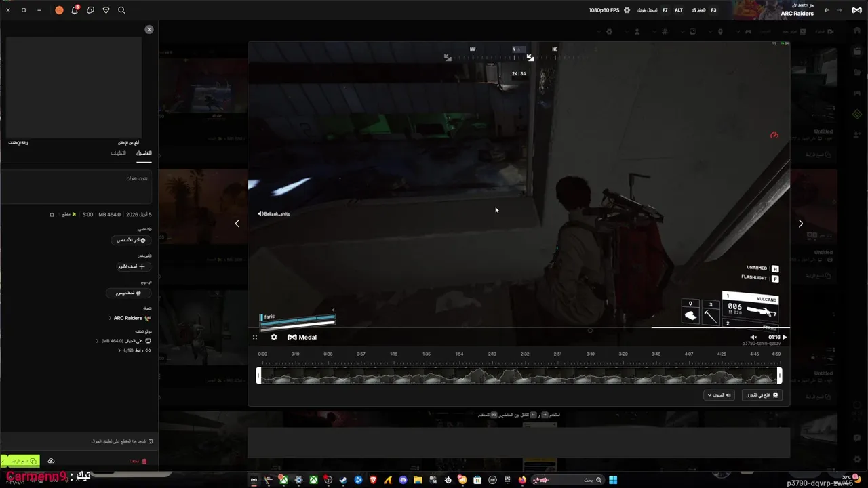Click the F7 hotkey label in header

(665, 10)
